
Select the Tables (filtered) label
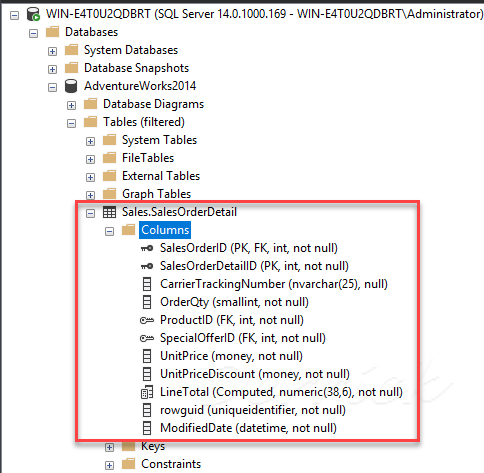(x=144, y=122)
